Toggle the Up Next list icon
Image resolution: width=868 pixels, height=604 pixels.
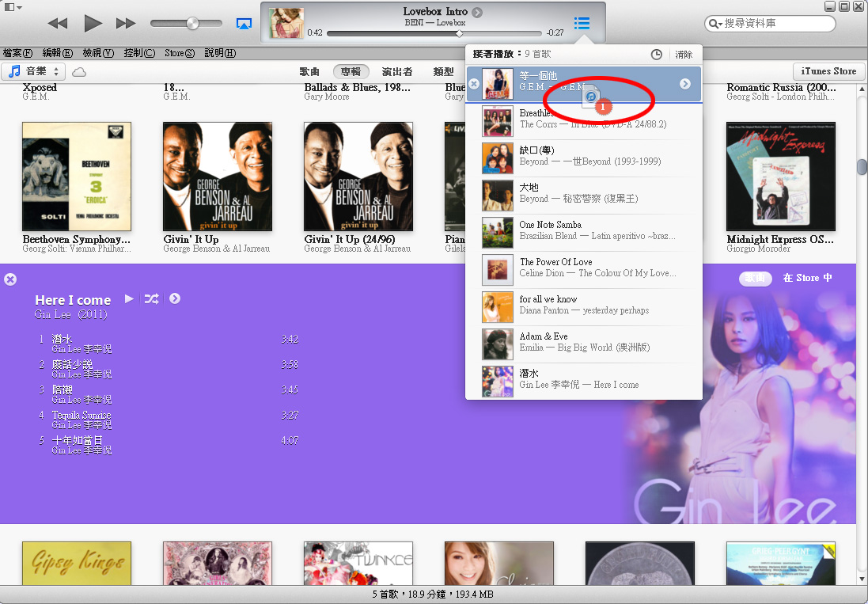(582, 24)
